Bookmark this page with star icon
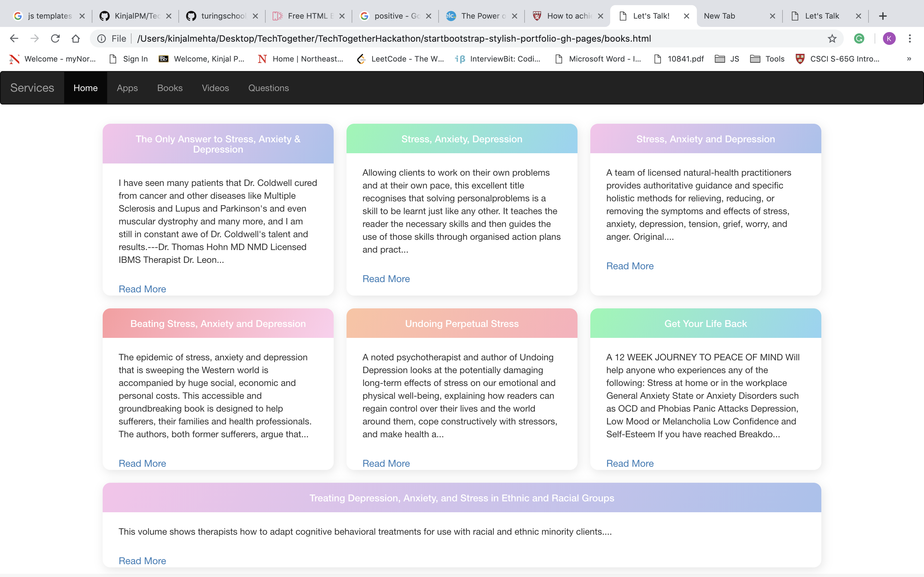Viewport: 924px width, 577px height. [x=832, y=38]
